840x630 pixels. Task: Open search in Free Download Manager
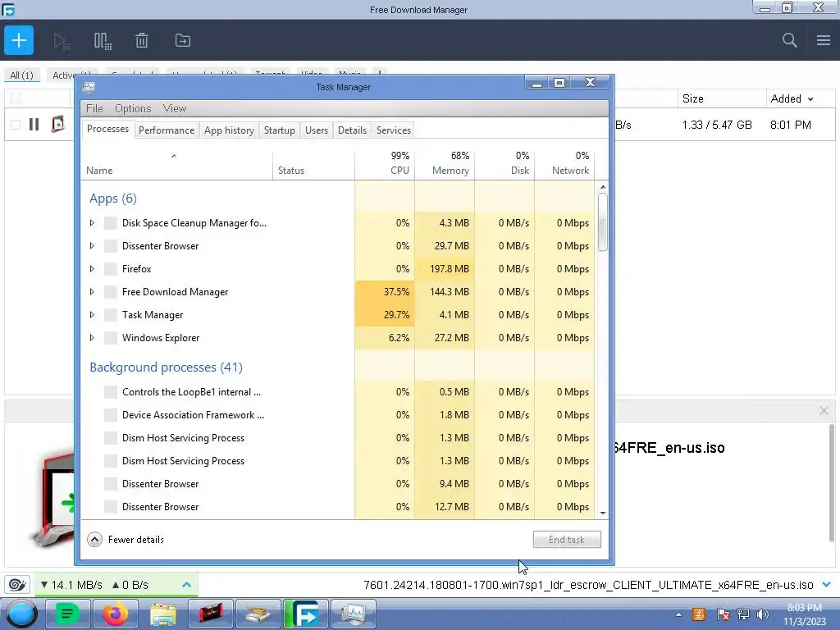789,40
